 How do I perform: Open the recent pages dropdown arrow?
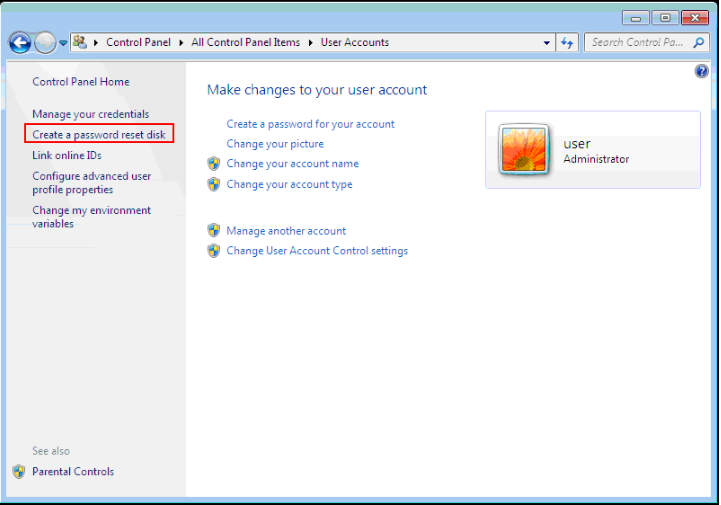(63, 43)
